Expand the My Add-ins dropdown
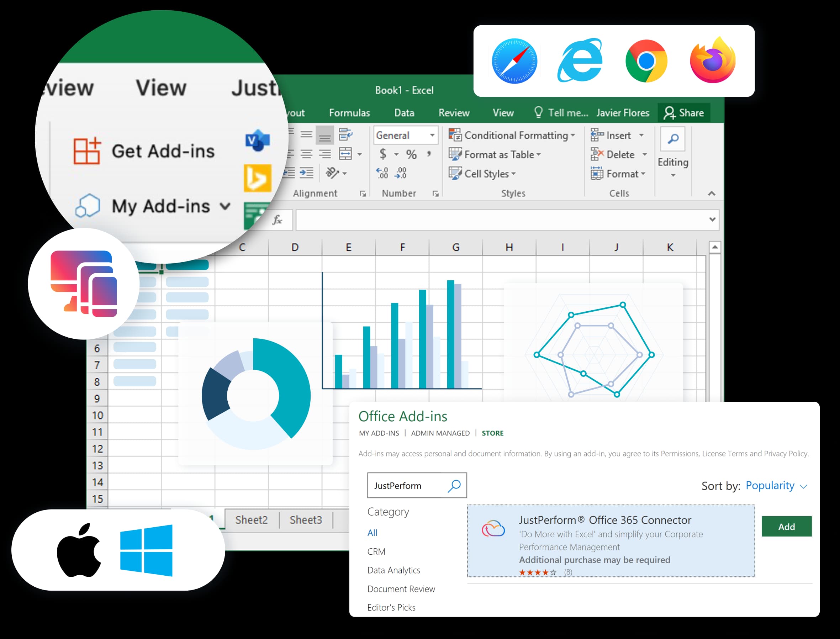The image size is (840, 639). [225, 206]
